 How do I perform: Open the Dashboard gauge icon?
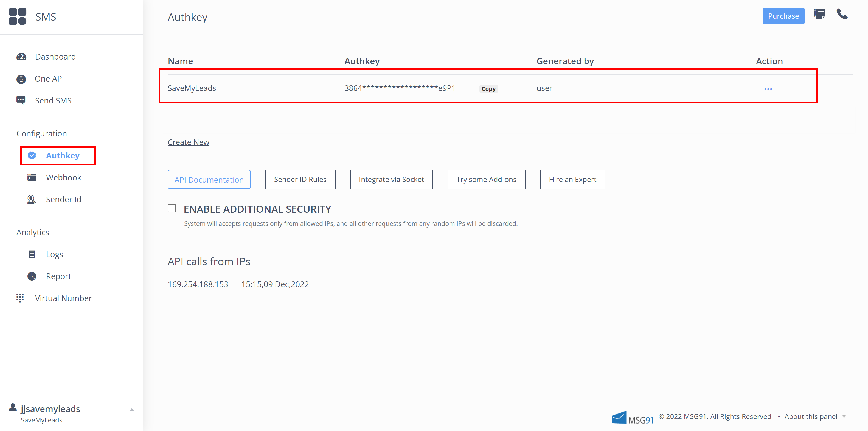point(21,57)
